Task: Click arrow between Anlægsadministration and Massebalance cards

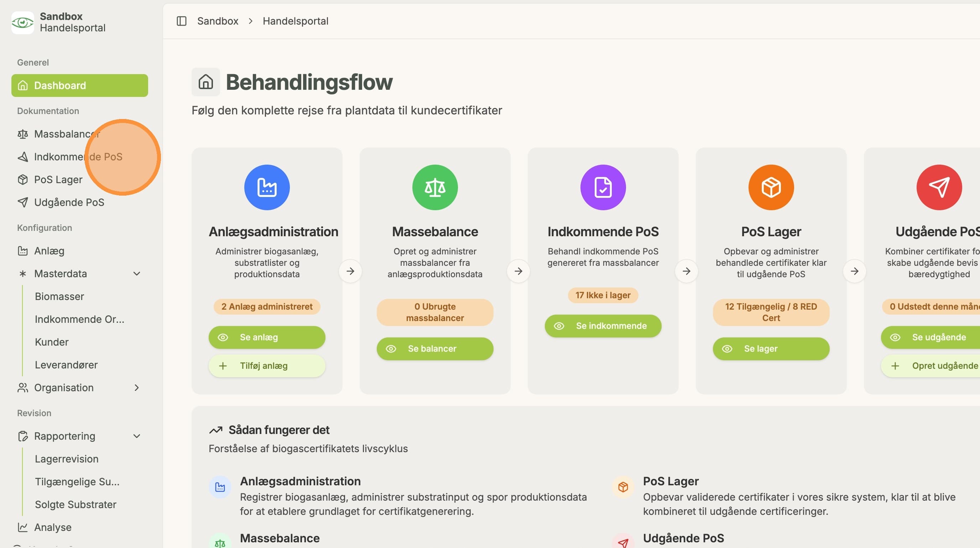Action: [350, 271]
